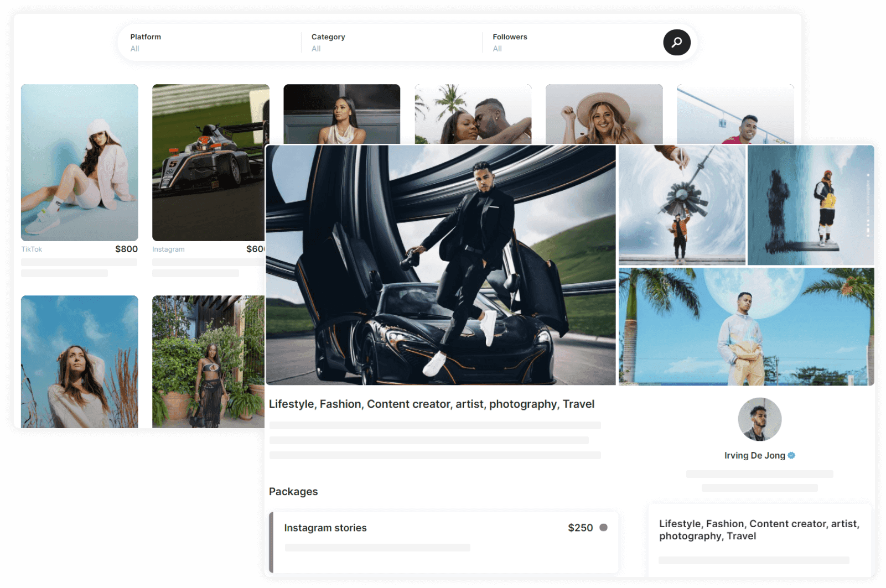Click the Irving De Jong name link

(x=754, y=455)
